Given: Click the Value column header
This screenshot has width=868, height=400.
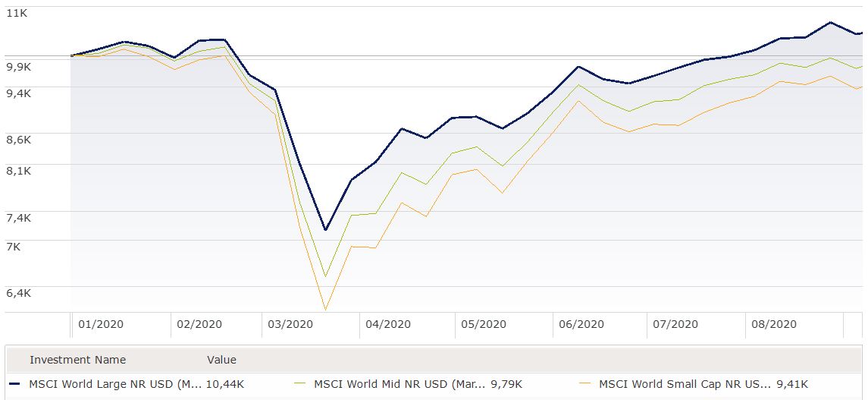Looking at the screenshot, I should pos(221,360).
